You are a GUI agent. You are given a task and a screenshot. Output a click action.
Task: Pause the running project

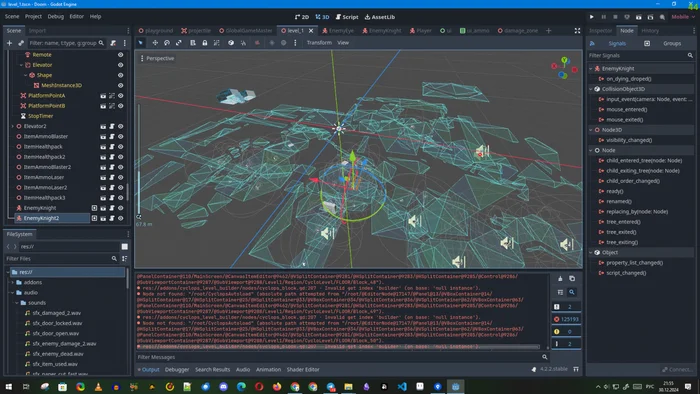point(604,17)
